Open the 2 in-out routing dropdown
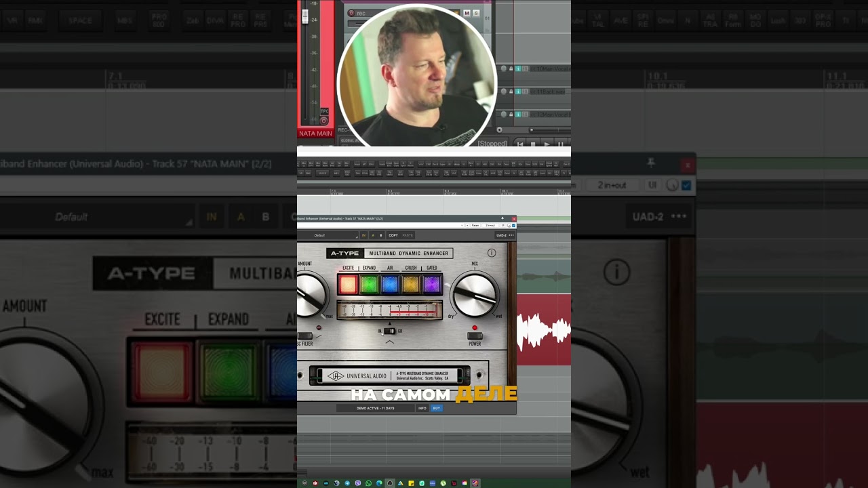The height and width of the screenshot is (488, 868). 490,225
